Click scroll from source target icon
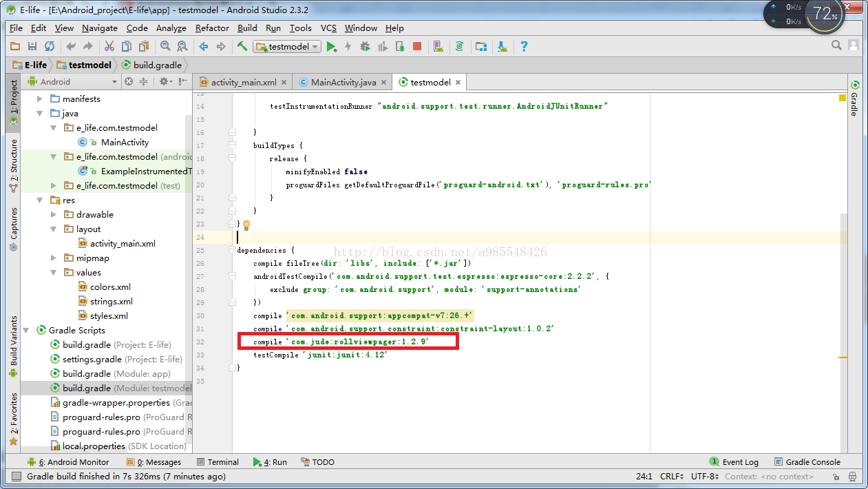 [128, 81]
